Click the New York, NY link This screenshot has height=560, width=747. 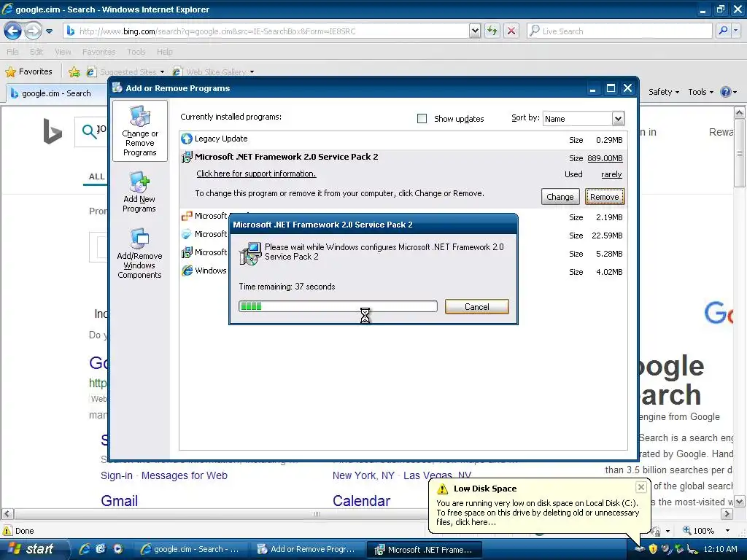(x=363, y=475)
